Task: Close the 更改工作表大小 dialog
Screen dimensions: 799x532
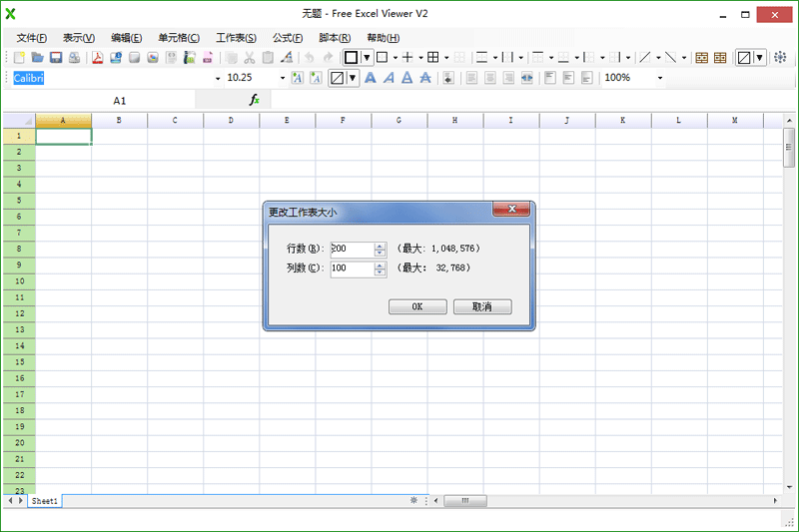Action: click(511, 209)
